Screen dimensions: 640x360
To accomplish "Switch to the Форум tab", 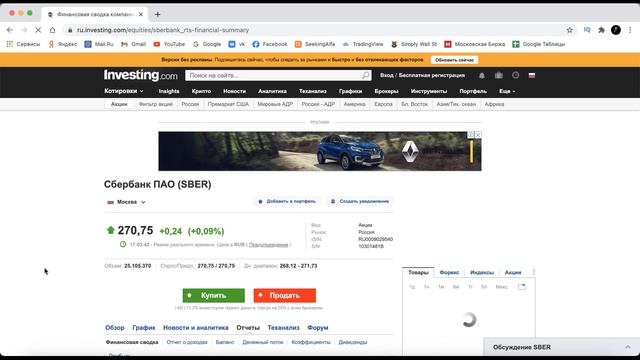I will 318,327.
